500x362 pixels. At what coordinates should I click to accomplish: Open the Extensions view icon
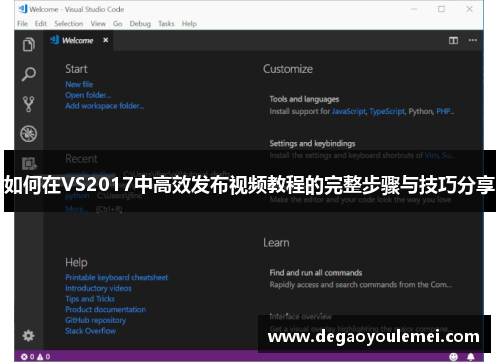coord(29,163)
